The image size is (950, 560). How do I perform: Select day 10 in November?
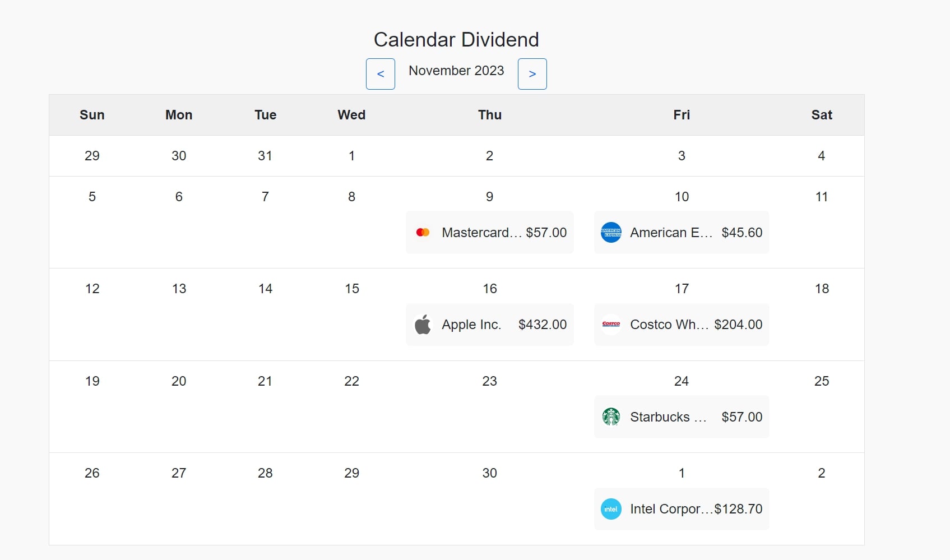coord(682,197)
